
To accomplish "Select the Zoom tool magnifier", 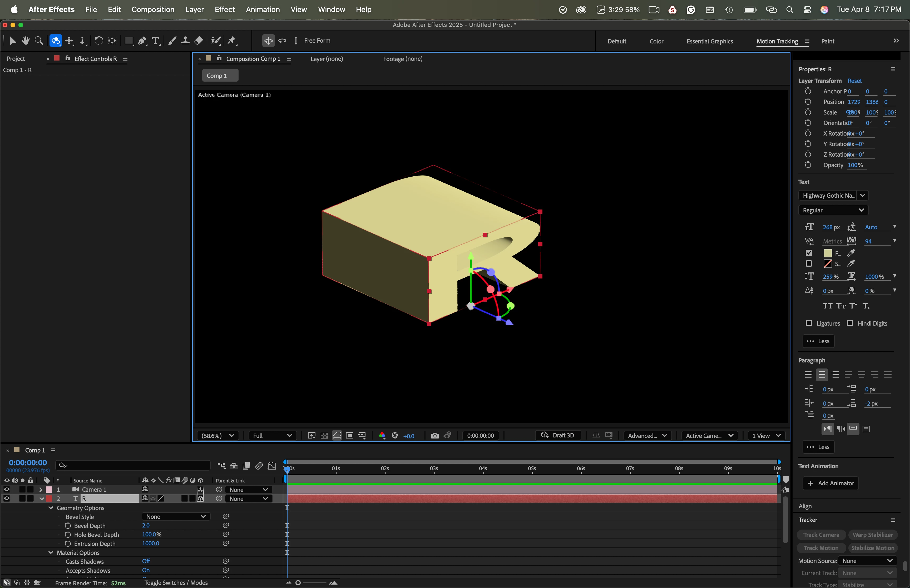I will tap(38, 41).
